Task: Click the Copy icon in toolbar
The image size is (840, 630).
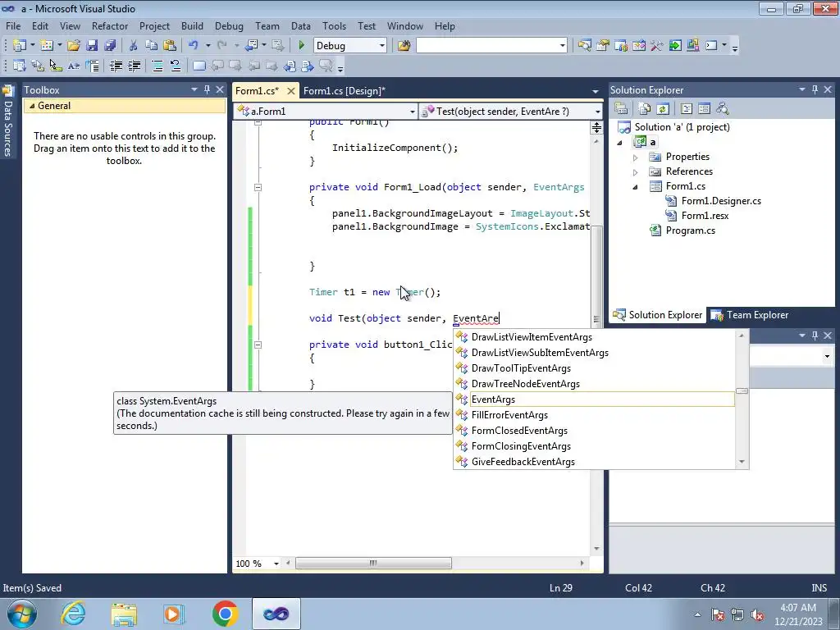Action: pyautogui.click(x=152, y=46)
